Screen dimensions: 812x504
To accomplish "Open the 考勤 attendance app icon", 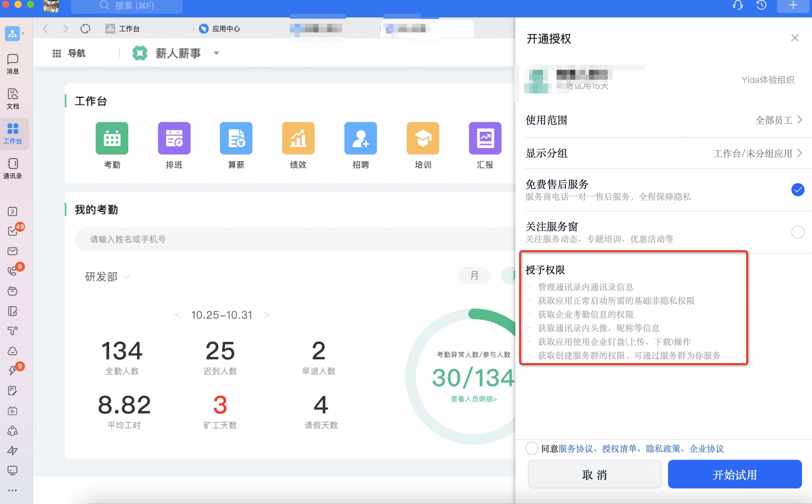I will [x=112, y=138].
